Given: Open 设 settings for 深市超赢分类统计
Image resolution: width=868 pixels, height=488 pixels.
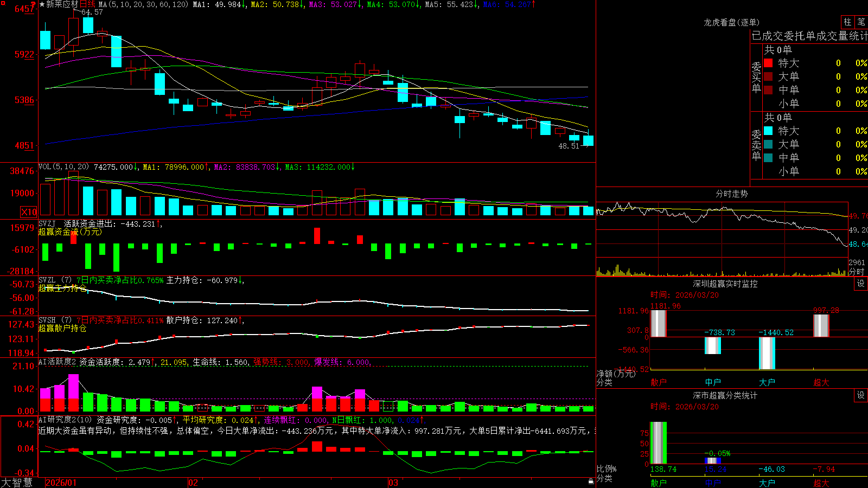Looking at the screenshot, I should pos(861,395).
